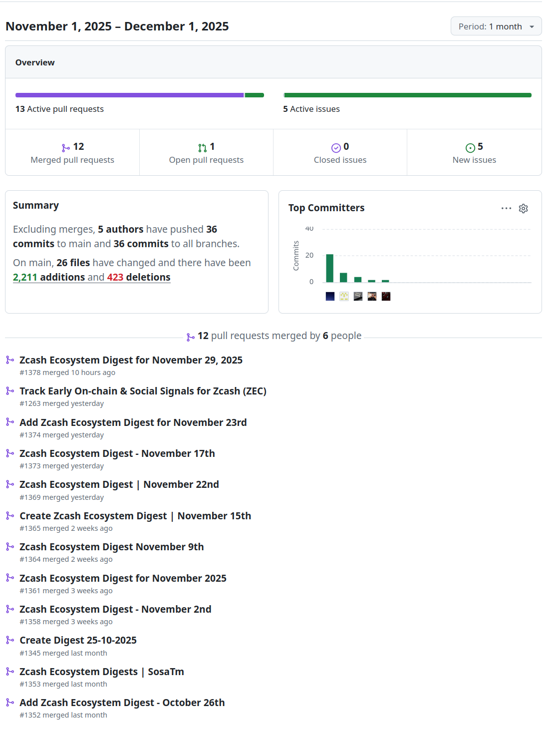Image resolution: width=560 pixels, height=751 pixels.
Task: Click the first committer avatar under the chart
Action: [x=330, y=296]
